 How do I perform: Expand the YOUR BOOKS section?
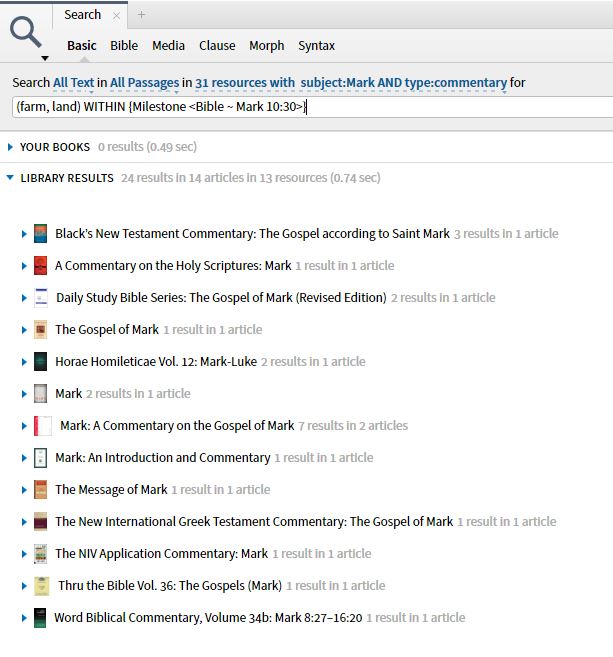click(x=10, y=147)
